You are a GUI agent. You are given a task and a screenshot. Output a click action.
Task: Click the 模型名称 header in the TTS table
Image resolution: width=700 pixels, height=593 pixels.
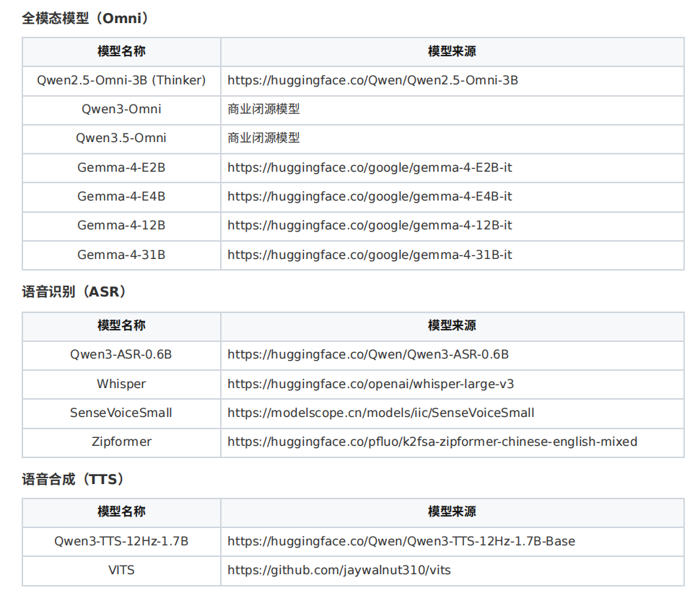[x=121, y=511]
